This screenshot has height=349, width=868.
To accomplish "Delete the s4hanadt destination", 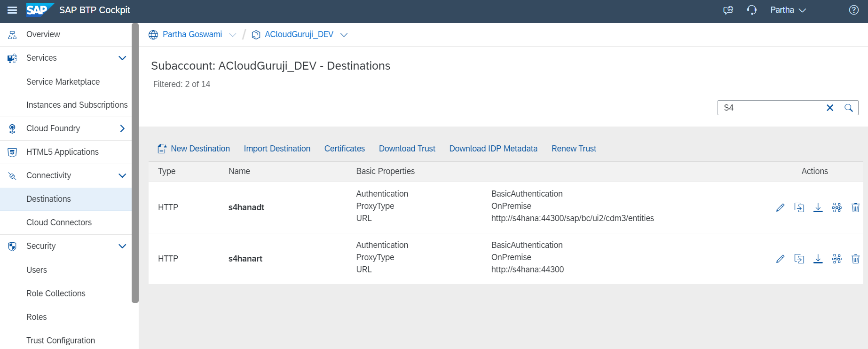I will click(x=855, y=207).
